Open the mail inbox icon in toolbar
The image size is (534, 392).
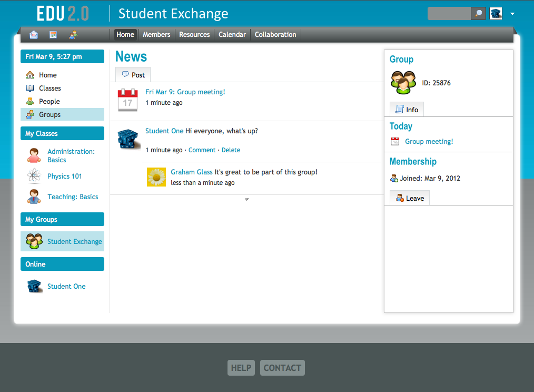coord(34,35)
